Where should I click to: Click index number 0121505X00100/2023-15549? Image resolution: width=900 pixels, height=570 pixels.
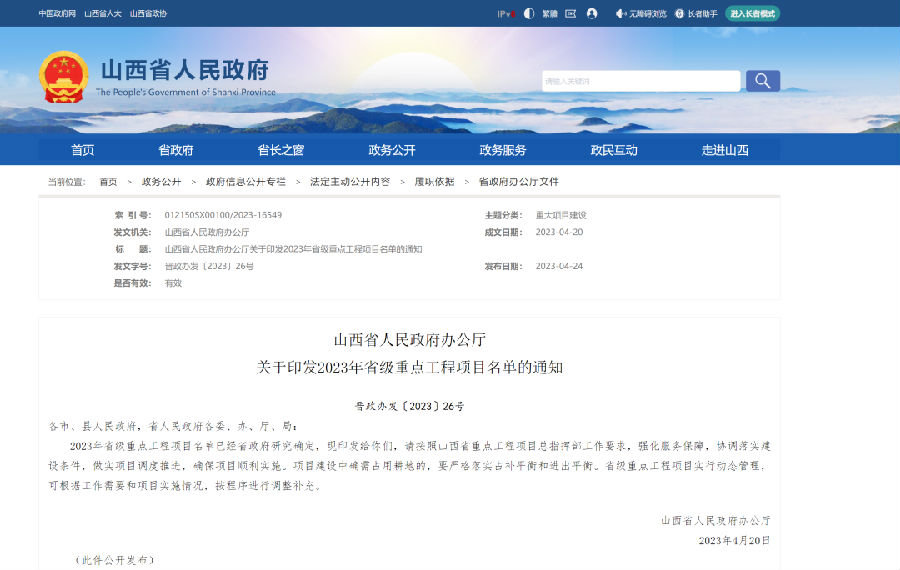point(223,215)
